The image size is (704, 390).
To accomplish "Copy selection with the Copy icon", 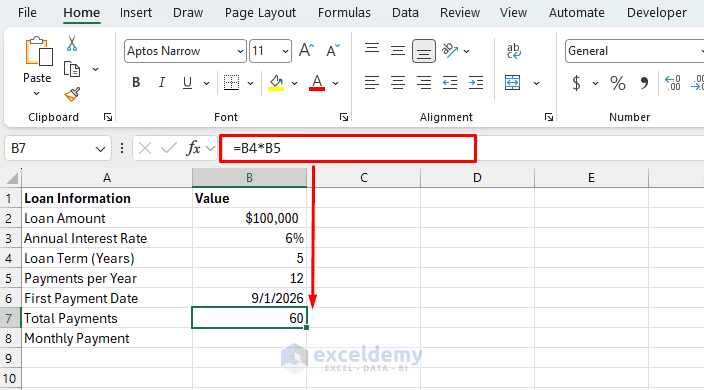I will pyautogui.click(x=72, y=69).
